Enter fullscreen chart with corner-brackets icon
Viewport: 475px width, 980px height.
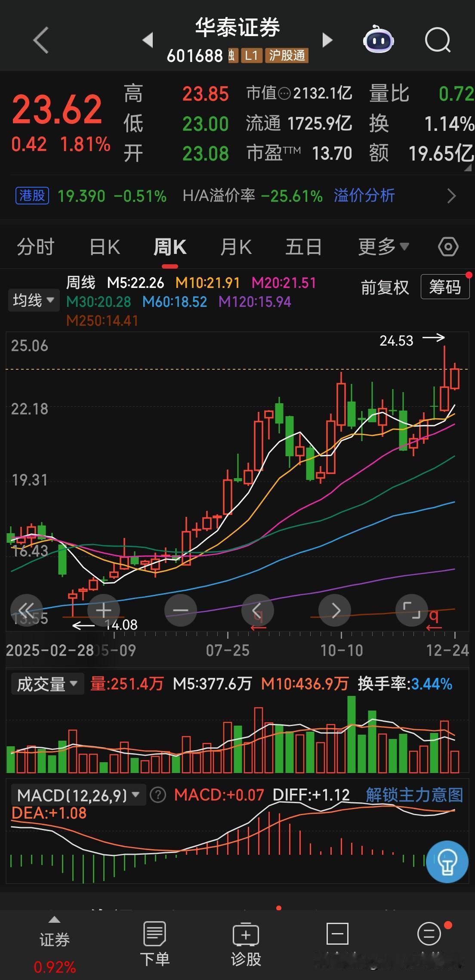[411, 610]
